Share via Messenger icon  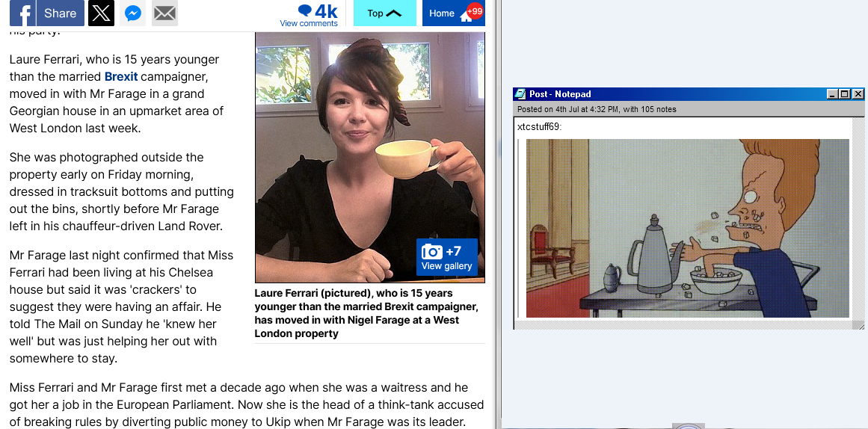(x=133, y=13)
